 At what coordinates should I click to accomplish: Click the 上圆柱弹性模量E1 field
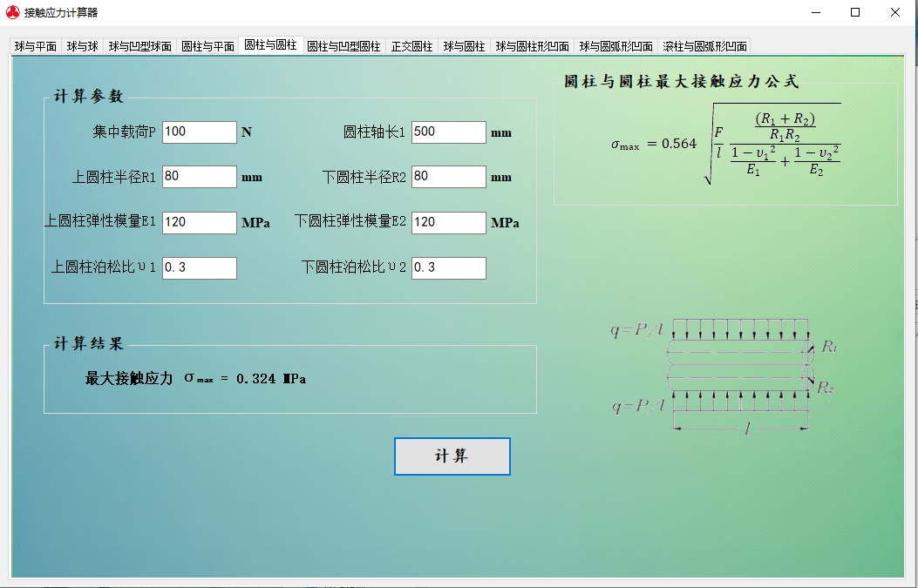tap(199, 223)
